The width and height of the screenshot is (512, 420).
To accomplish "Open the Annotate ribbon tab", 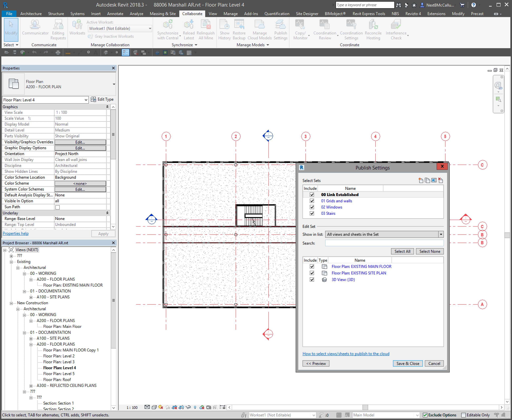I will pos(115,14).
